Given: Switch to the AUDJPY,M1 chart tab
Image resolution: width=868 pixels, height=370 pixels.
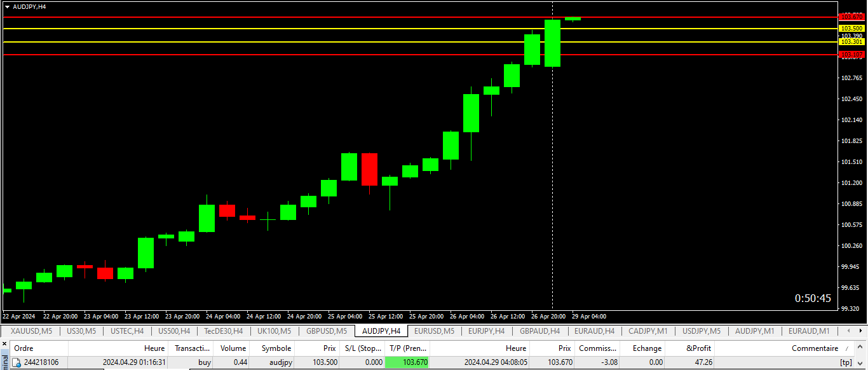Looking at the screenshot, I should 755,331.
